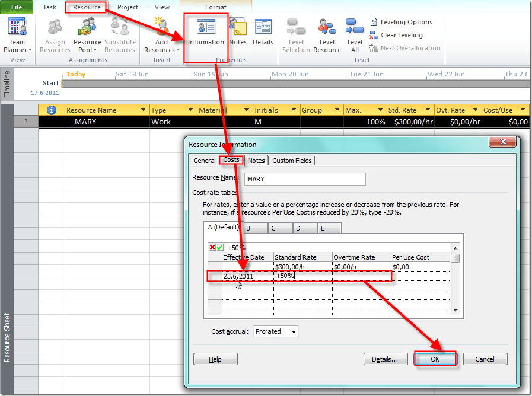
Task: Click the Level Resource icon
Action: (x=327, y=36)
